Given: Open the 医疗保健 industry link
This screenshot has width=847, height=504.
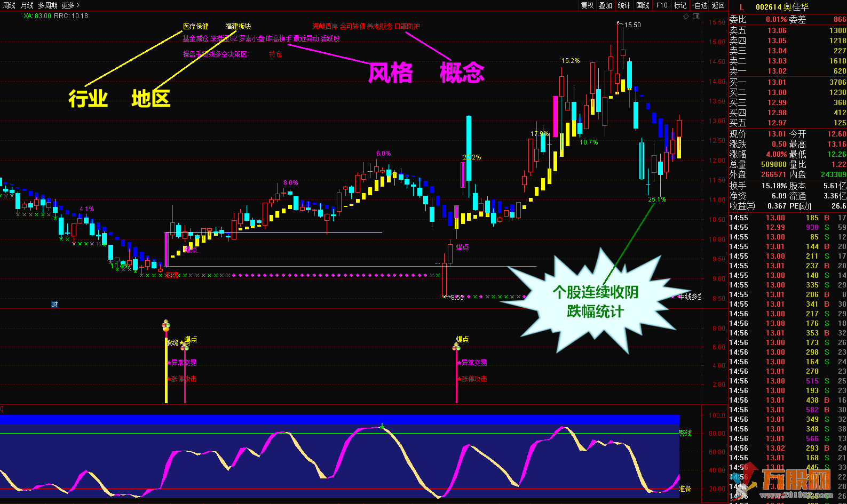Looking at the screenshot, I should (x=196, y=26).
